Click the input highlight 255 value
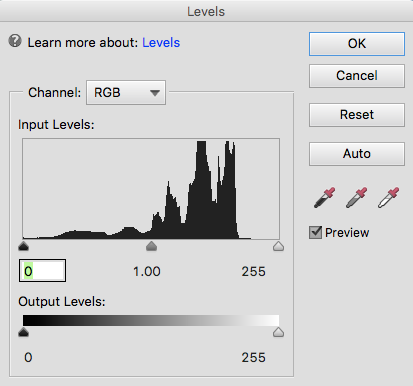Viewport: 413px width, 386px height. (x=253, y=272)
